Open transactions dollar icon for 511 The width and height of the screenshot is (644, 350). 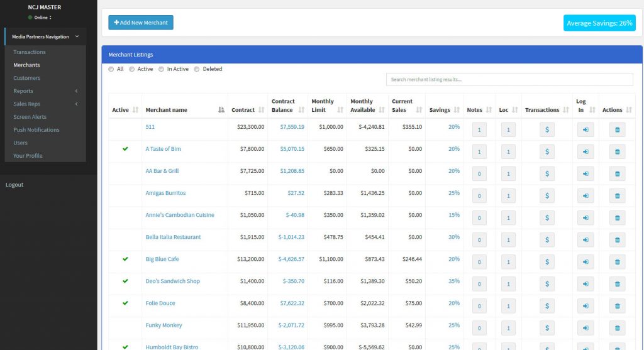547,129
